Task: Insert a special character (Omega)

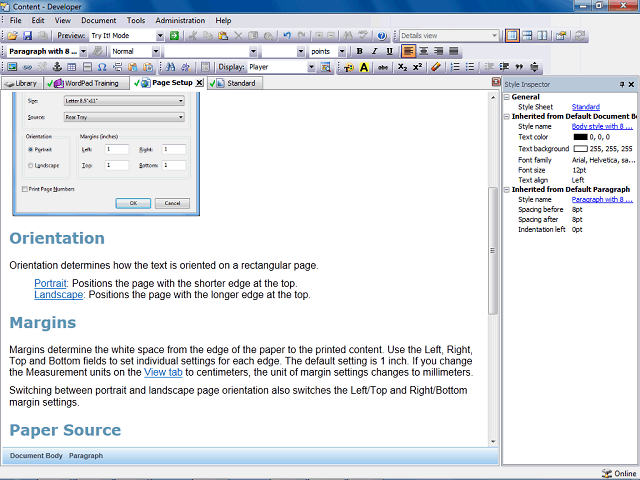Action: pyautogui.click(x=102, y=67)
